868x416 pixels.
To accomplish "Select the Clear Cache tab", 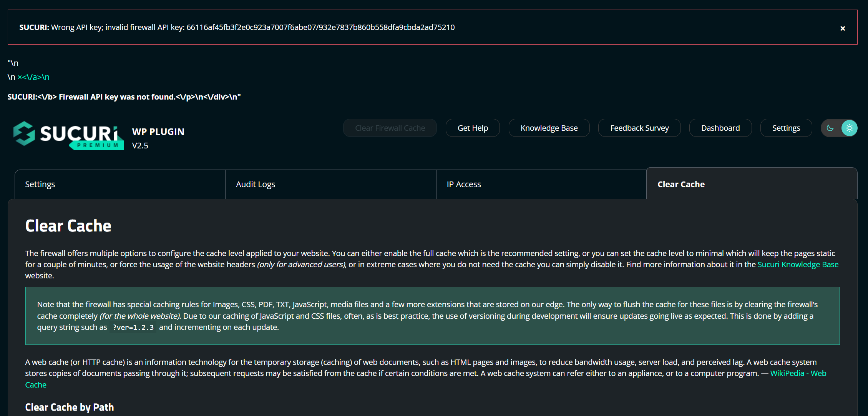I will [681, 184].
